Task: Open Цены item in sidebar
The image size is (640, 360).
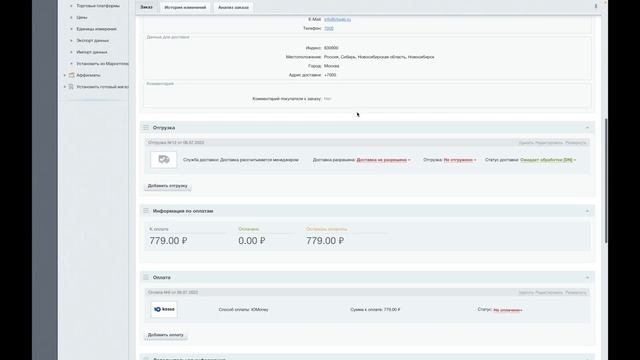Action: tap(82, 18)
